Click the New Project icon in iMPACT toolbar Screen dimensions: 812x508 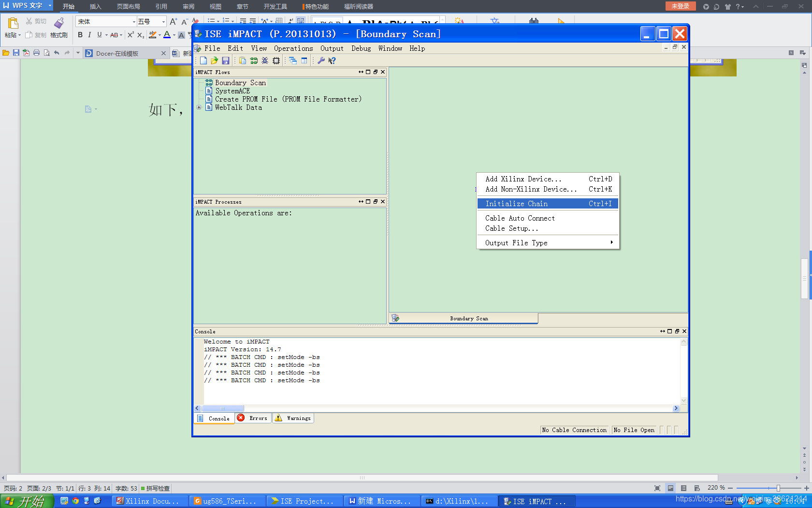pos(203,60)
